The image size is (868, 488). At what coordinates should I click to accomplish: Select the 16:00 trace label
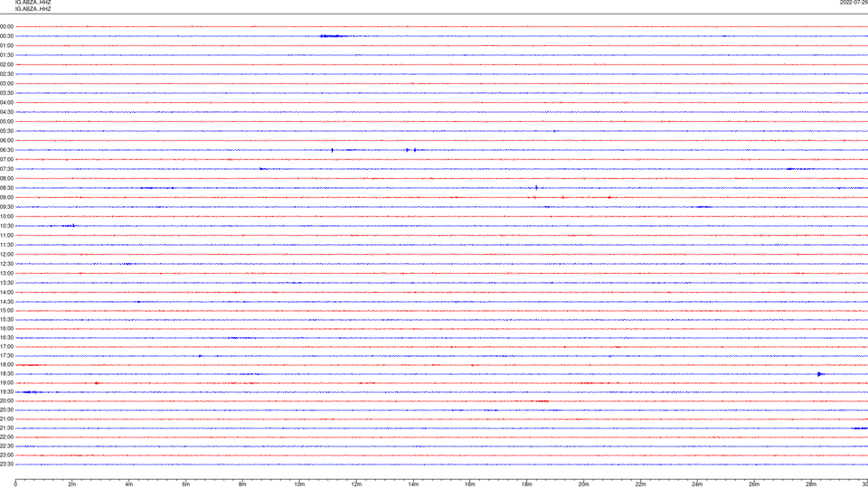tap(6, 329)
